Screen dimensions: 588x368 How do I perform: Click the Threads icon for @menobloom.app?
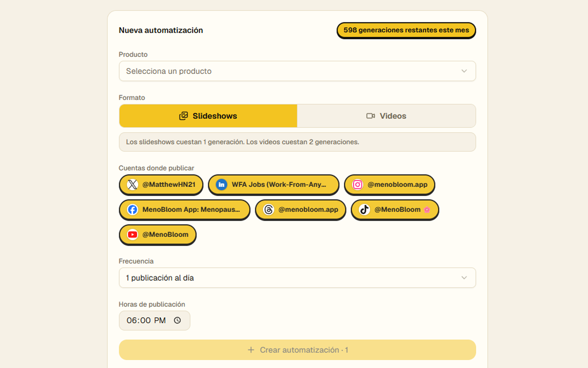[x=269, y=209]
